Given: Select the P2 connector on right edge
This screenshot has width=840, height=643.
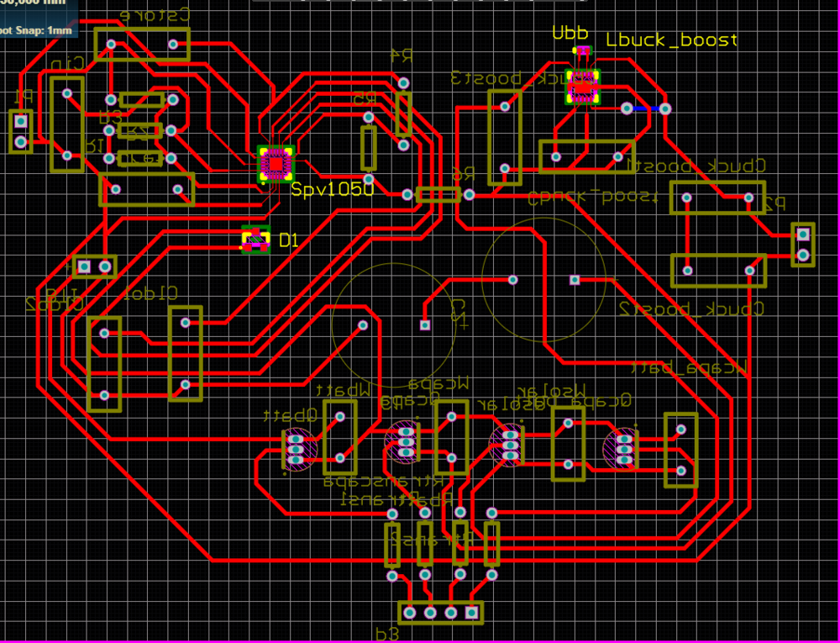Looking at the screenshot, I should click(x=803, y=244).
